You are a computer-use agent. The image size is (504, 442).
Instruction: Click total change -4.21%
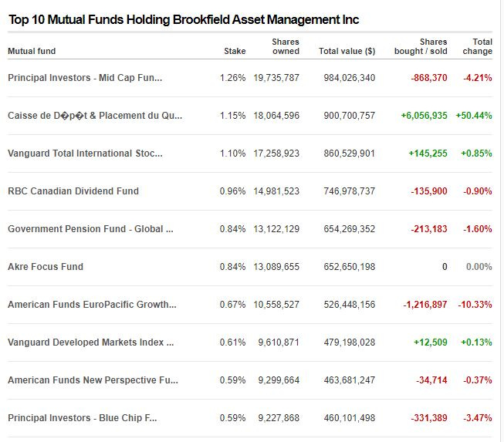coord(477,78)
